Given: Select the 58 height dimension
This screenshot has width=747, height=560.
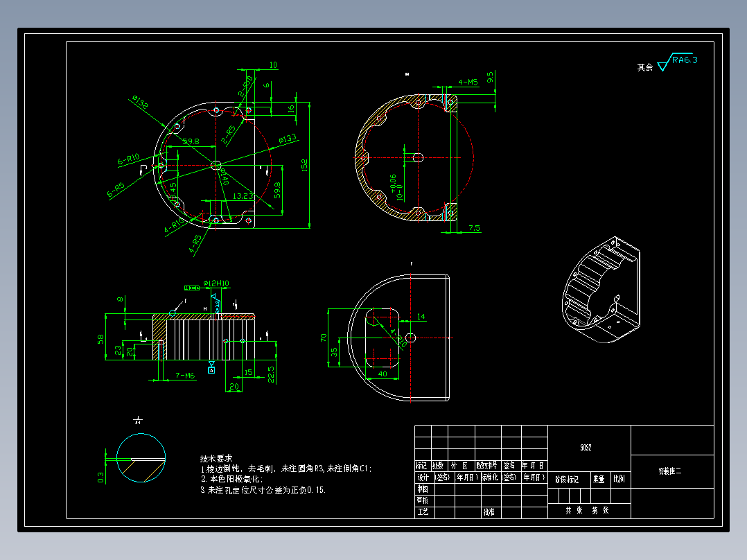Looking at the screenshot, I should coord(100,340).
